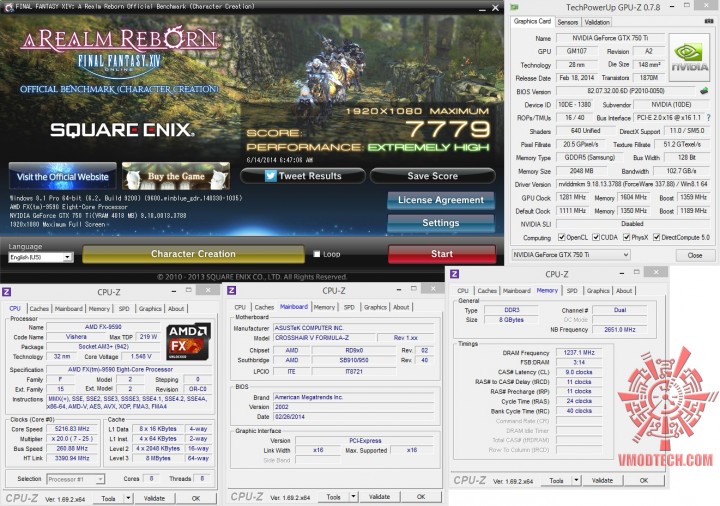Toggle the OpenCL checkbox in GPU-Z

coord(561,237)
